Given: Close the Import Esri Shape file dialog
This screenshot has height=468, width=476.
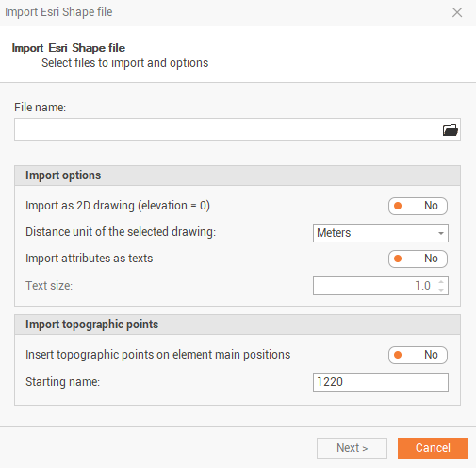Looking at the screenshot, I should pyautogui.click(x=457, y=12).
